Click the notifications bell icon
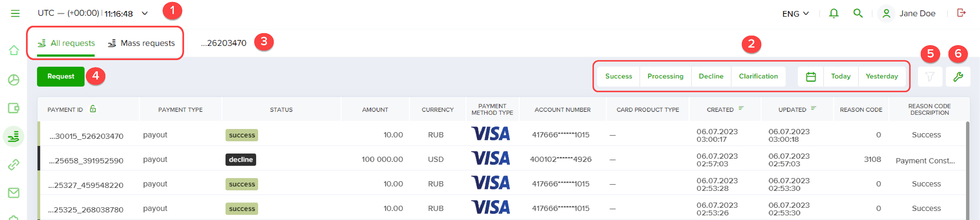The width and height of the screenshot is (980, 220). [833, 13]
